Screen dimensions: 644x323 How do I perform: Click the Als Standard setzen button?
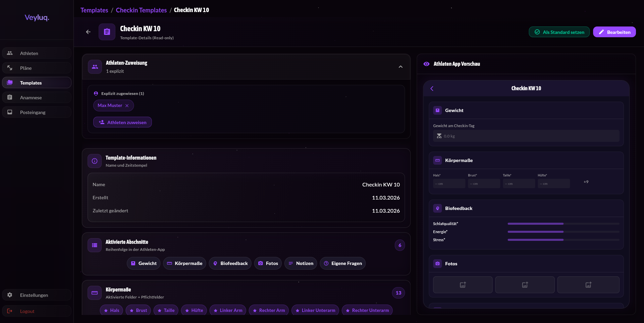tap(559, 32)
